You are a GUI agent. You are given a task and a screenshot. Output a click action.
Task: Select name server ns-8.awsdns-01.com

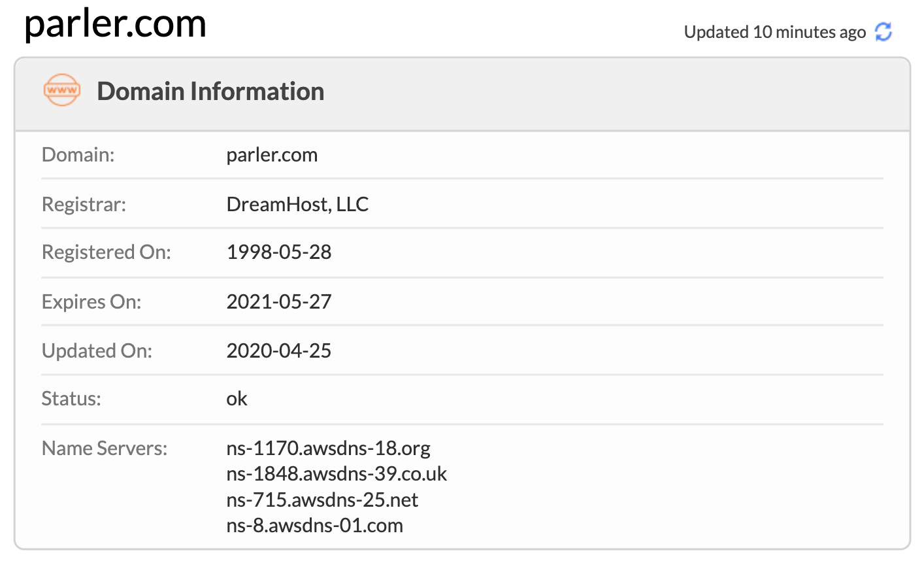coord(314,526)
